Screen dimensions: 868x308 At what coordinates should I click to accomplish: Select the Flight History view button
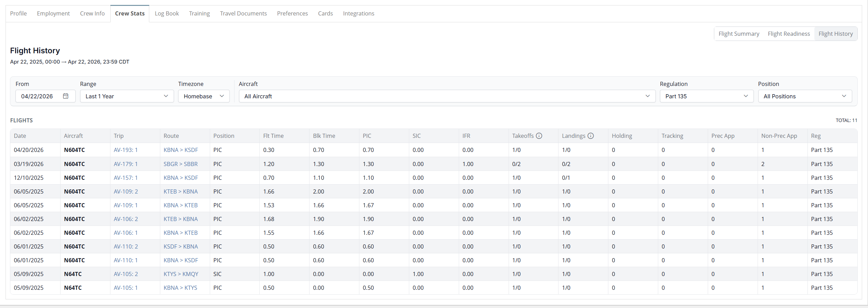point(835,34)
